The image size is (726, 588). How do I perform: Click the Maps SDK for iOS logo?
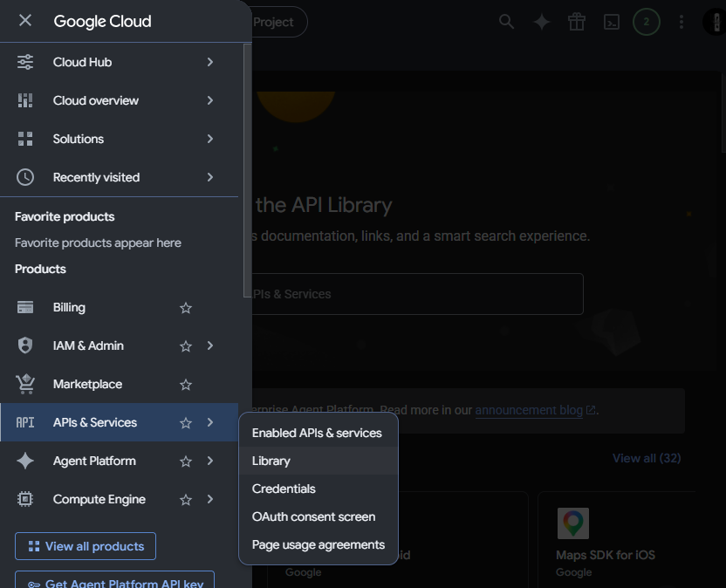[572, 523]
